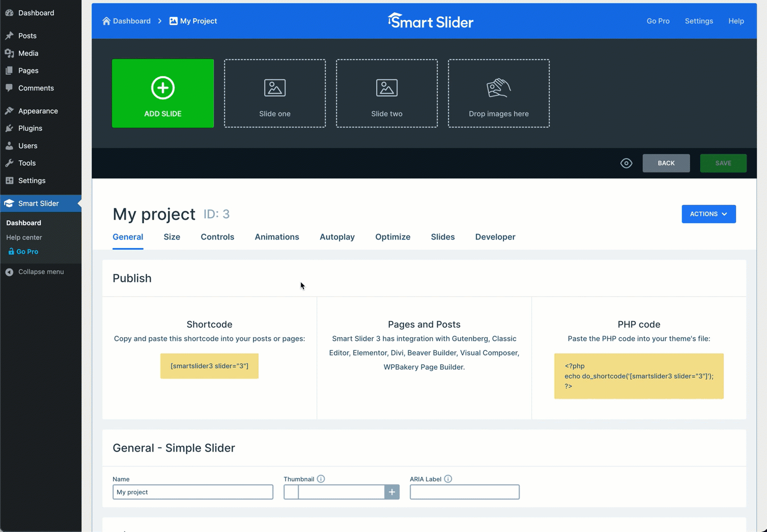Open Go Pro in the top bar

click(658, 21)
